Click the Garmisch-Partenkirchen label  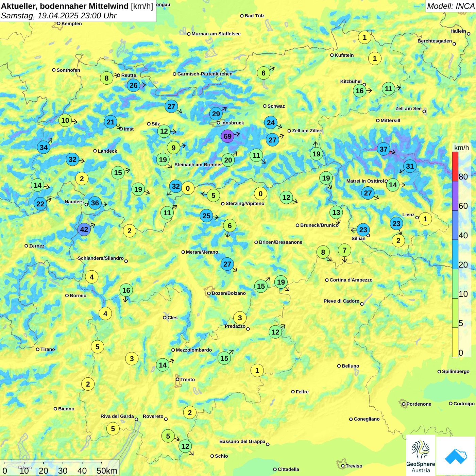click(205, 74)
